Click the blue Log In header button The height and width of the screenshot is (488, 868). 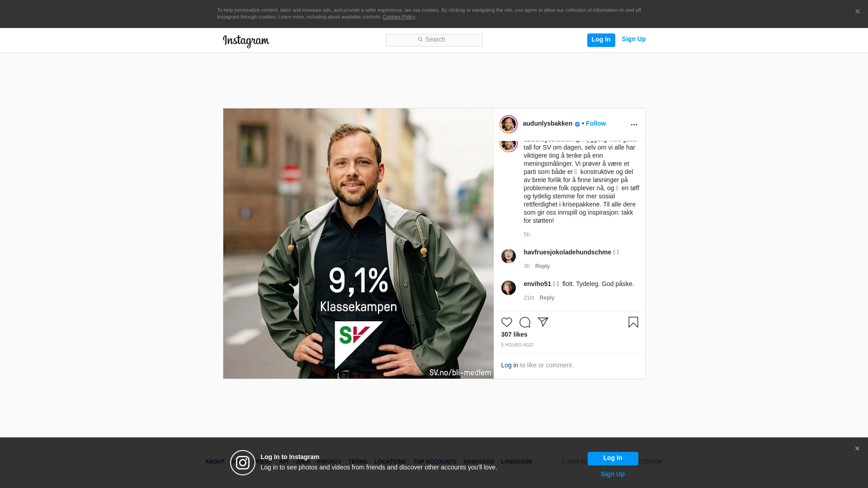[601, 40]
